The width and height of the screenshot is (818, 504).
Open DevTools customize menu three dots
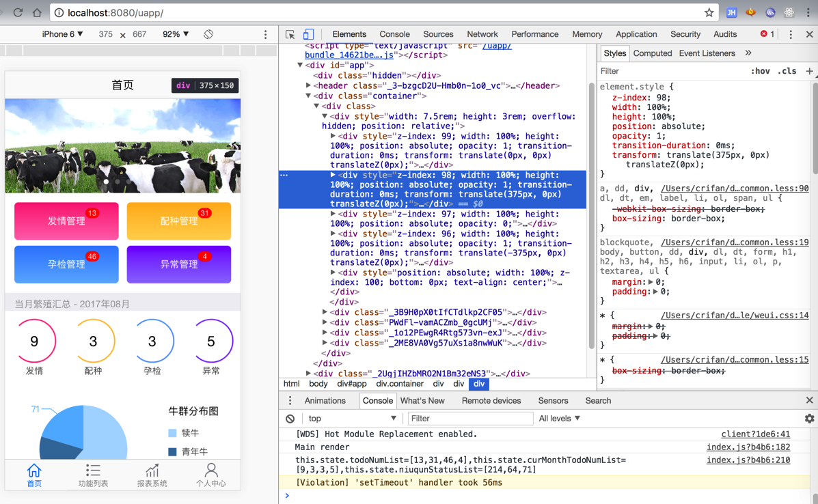[x=791, y=34]
